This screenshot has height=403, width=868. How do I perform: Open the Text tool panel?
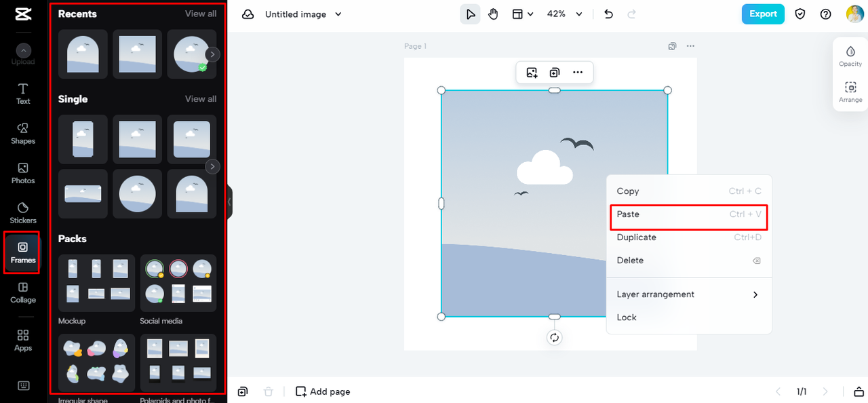pyautogui.click(x=23, y=94)
